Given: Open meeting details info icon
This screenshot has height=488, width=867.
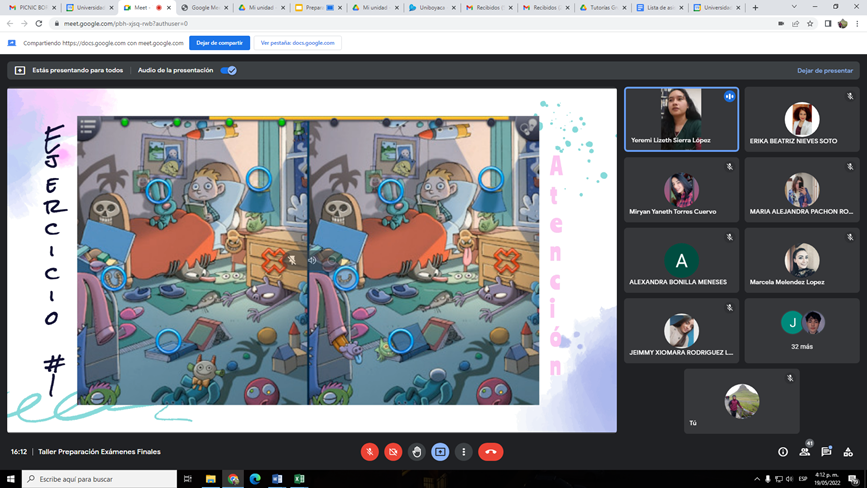Looking at the screenshot, I should click(783, 452).
